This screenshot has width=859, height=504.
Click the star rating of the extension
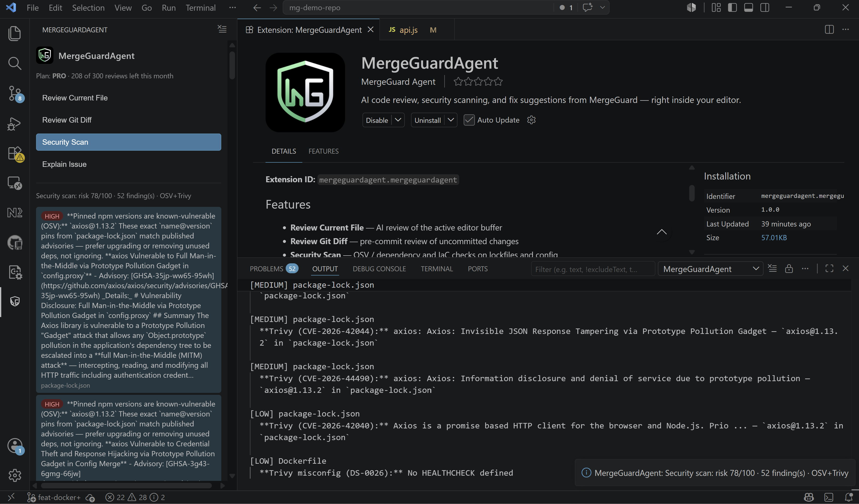coord(478,82)
